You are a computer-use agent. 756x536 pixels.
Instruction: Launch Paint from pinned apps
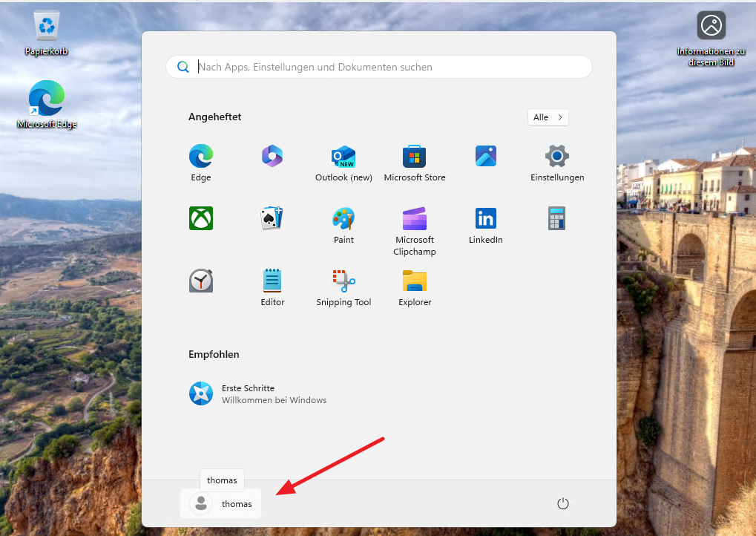[x=344, y=225]
